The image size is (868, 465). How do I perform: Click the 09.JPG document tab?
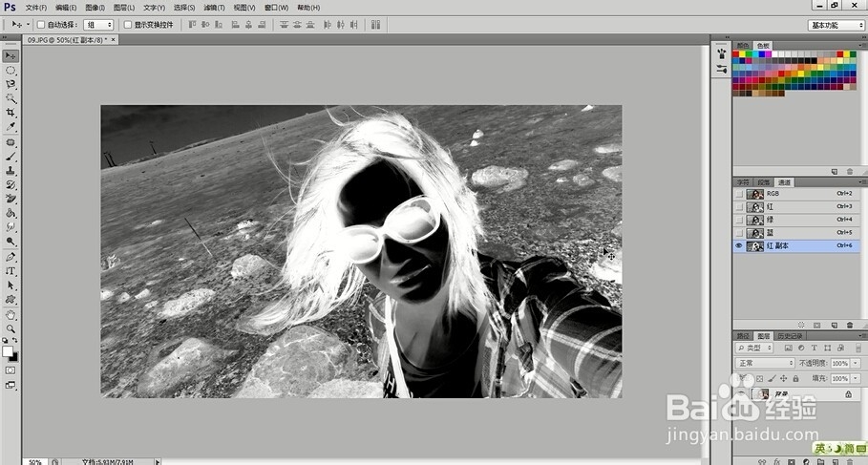tap(71, 40)
